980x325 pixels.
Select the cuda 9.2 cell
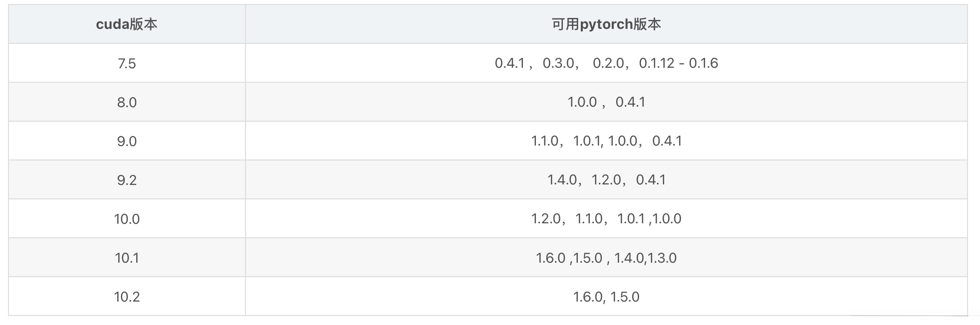[x=127, y=180]
